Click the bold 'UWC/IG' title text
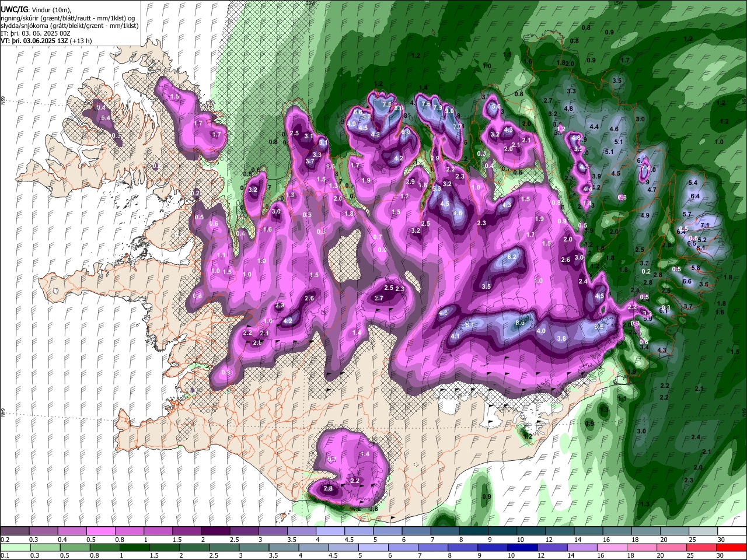The height and width of the screenshot is (560, 747). tap(13, 9)
